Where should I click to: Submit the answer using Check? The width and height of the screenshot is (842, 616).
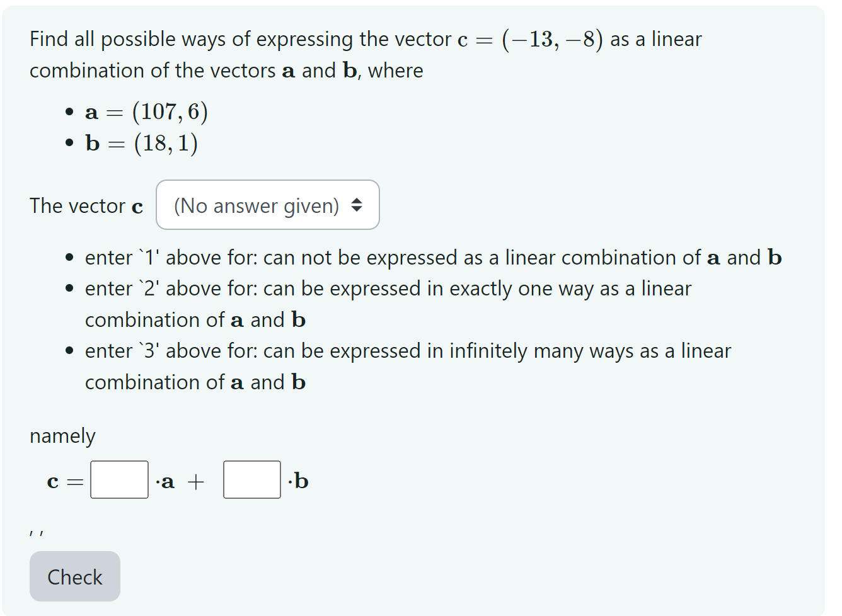(74, 576)
